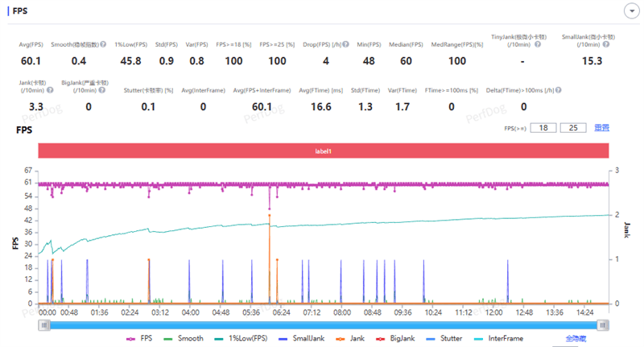Click the 重置 reset link
644x347 pixels.
click(601, 127)
